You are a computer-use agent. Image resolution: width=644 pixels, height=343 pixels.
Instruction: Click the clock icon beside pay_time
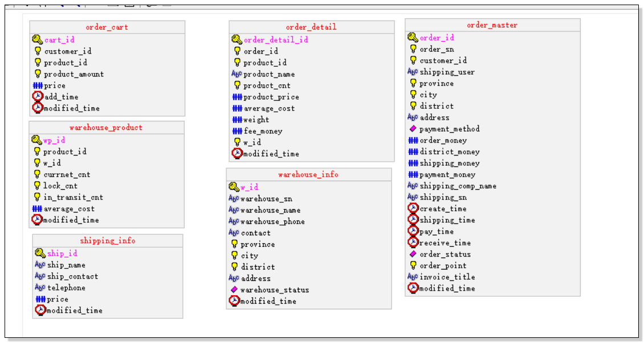(x=413, y=231)
